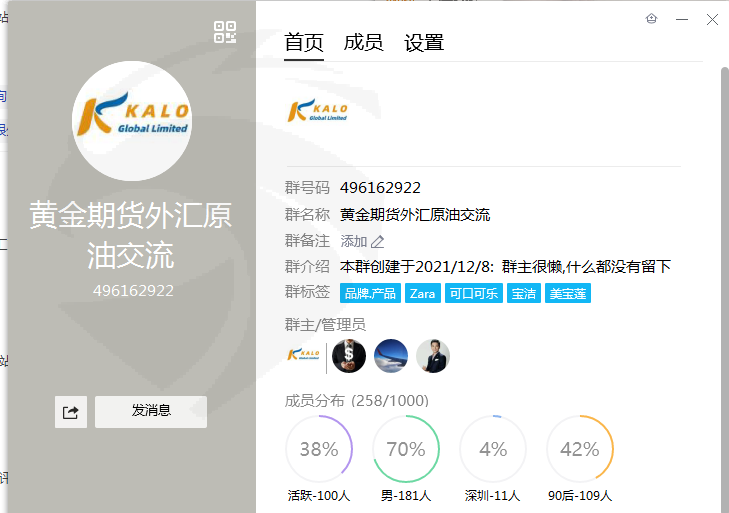The width and height of the screenshot is (729, 513).
Task: Click the 发消息 button
Action: [151, 412]
